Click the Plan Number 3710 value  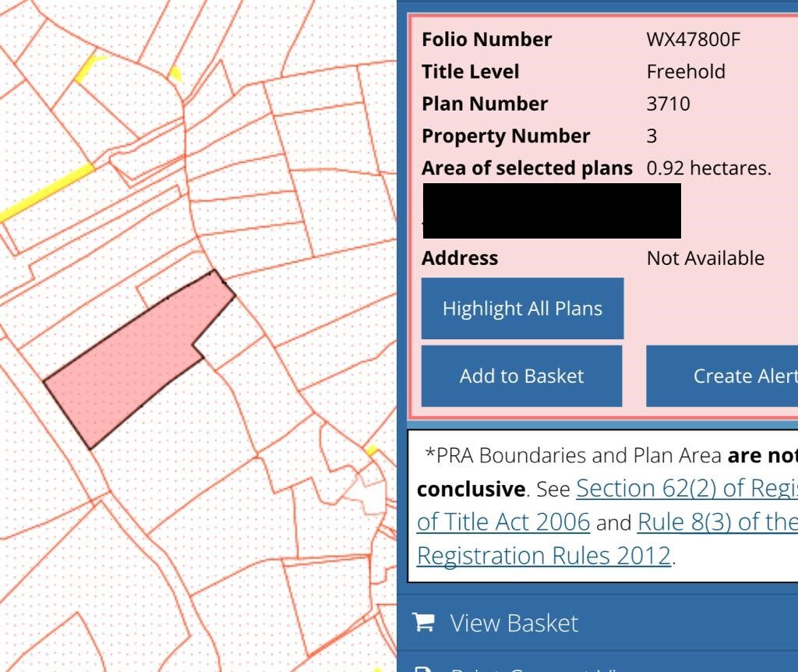coord(668,104)
